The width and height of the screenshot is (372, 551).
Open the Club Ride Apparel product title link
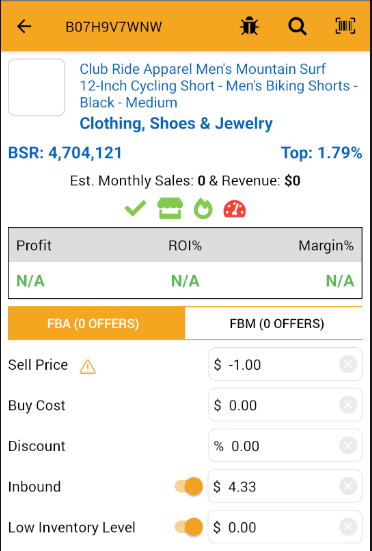coord(218,86)
